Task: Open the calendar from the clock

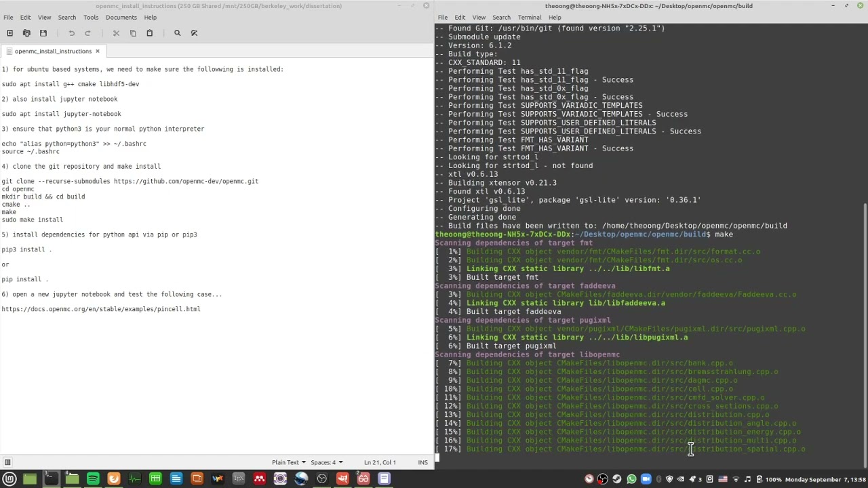Action: click(825, 479)
